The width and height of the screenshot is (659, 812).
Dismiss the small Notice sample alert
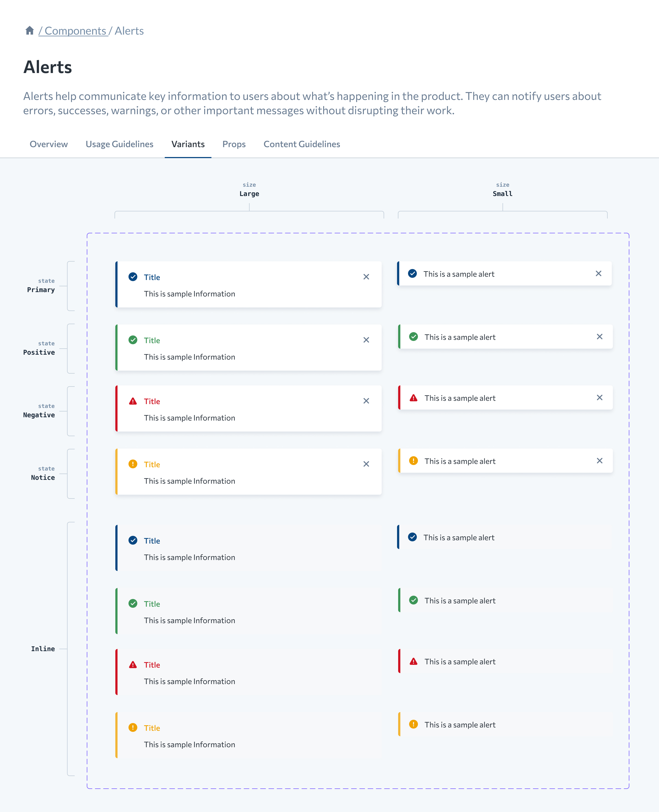point(600,461)
